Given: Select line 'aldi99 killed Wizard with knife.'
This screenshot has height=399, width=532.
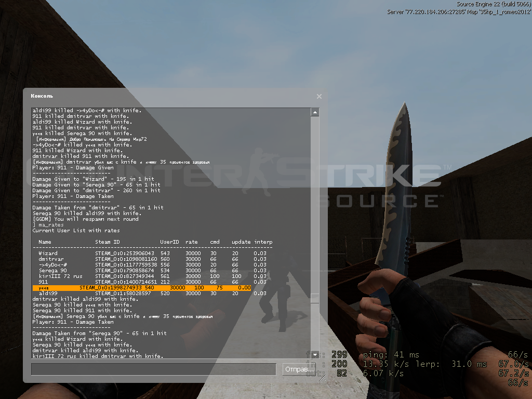Looking at the screenshot, I should pyautogui.click(x=82, y=122).
